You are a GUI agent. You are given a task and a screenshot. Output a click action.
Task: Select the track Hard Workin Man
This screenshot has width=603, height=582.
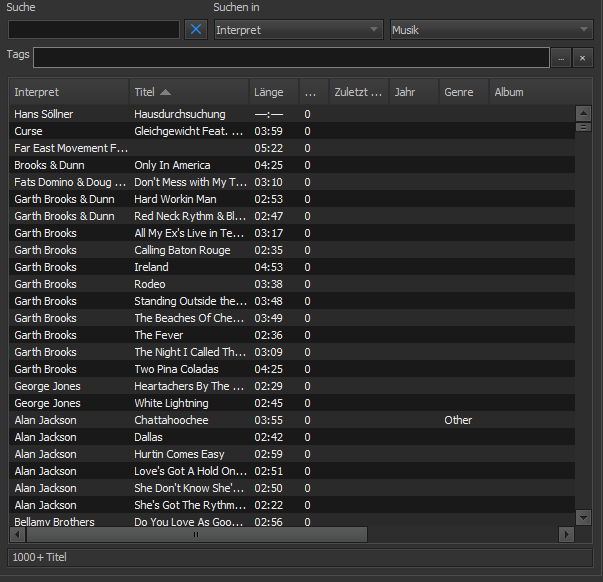click(x=292, y=199)
